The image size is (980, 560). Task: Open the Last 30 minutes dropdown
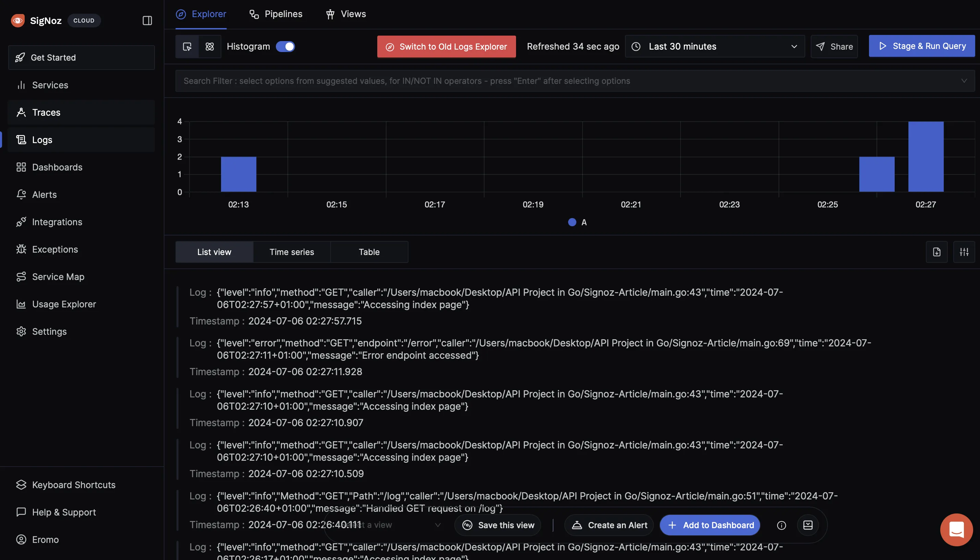tap(715, 46)
